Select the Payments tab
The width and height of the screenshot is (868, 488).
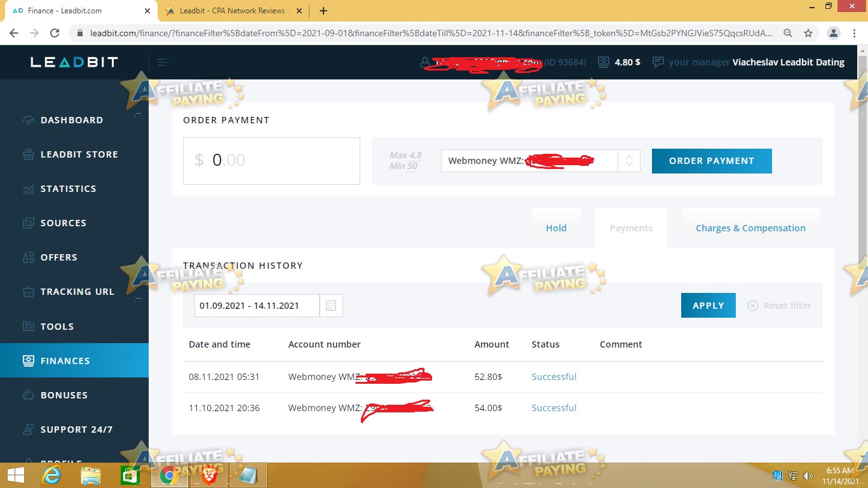tap(631, 228)
